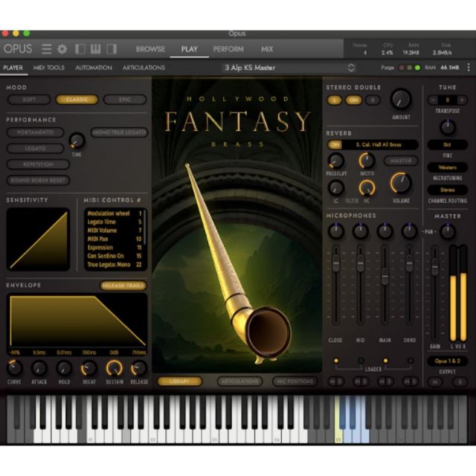
Task: Increase transpose with the plus button
Action: click(x=463, y=100)
